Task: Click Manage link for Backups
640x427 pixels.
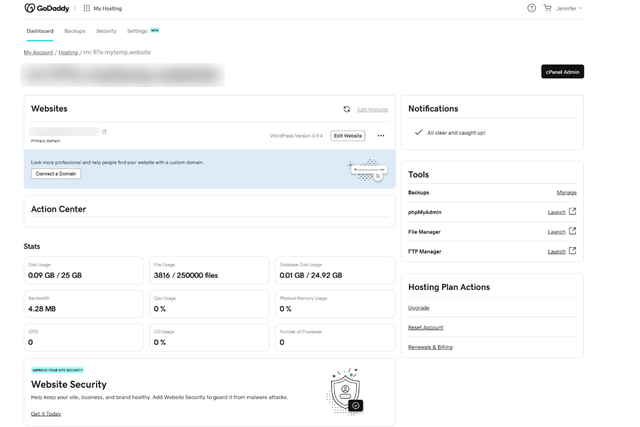Action: (567, 193)
